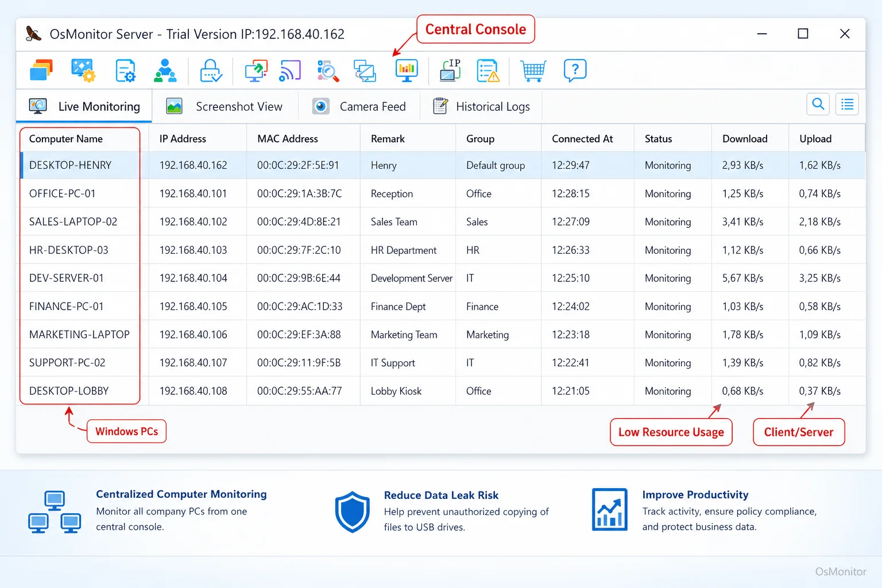882x588 pixels.
Task: Click MAC address 00:0C:29:AC:1D:33
Action: pyautogui.click(x=300, y=307)
